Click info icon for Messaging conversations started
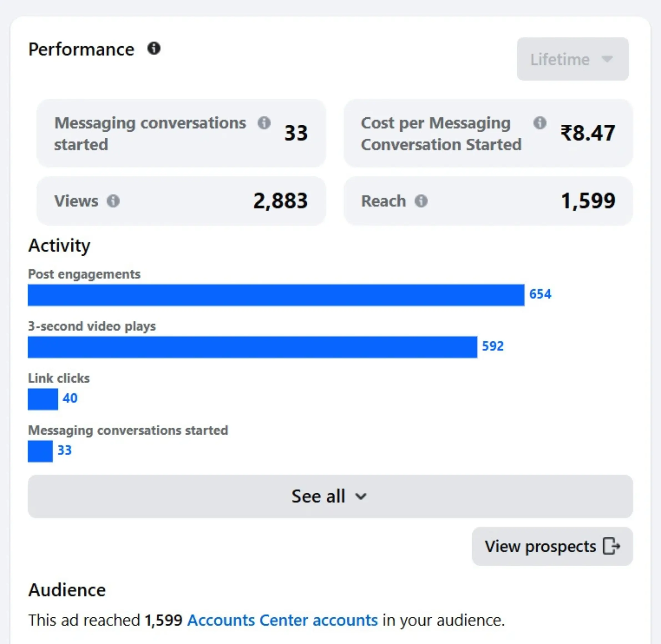Screen dimensions: 661x644 (x=264, y=123)
